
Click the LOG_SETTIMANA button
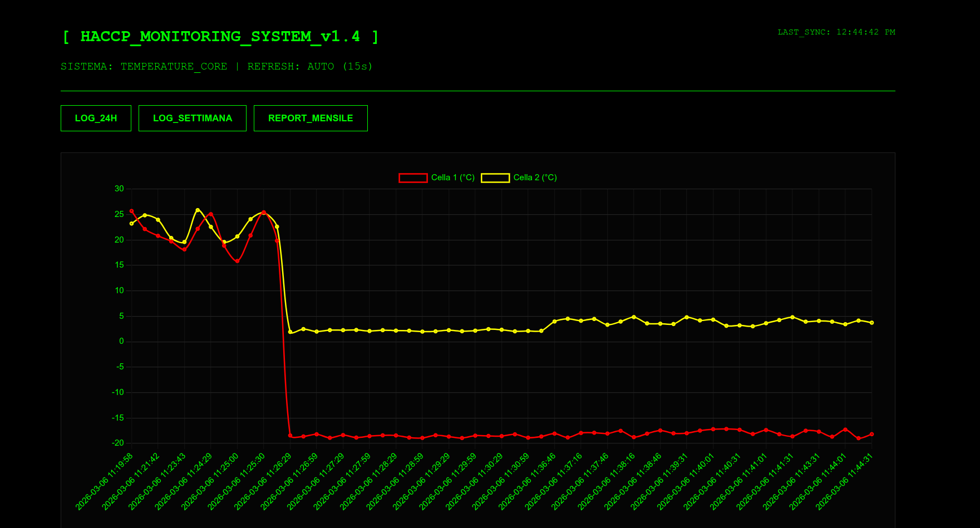pos(192,118)
